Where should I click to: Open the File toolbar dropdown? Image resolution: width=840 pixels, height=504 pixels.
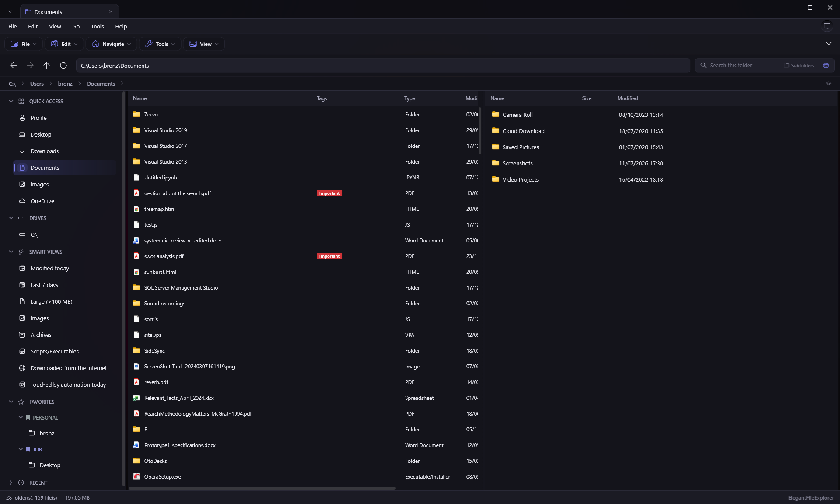(24, 44)
